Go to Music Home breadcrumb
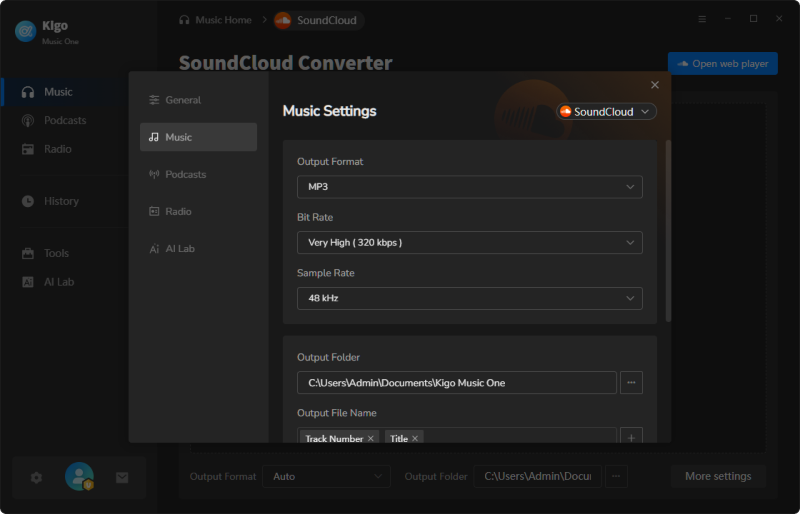This screenshot has height=514, width=800. point(215,20)
